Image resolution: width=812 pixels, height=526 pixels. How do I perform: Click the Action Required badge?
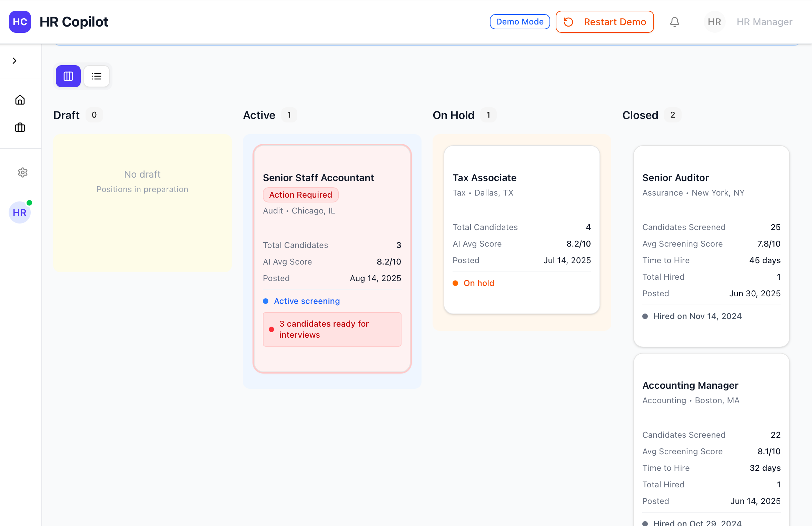[x=300, y=195]
